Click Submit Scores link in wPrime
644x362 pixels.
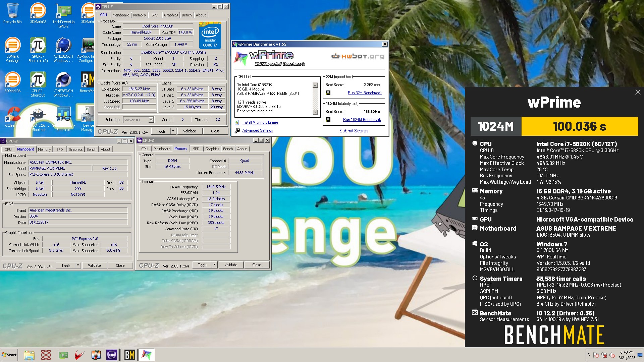[x=354, y=131]
